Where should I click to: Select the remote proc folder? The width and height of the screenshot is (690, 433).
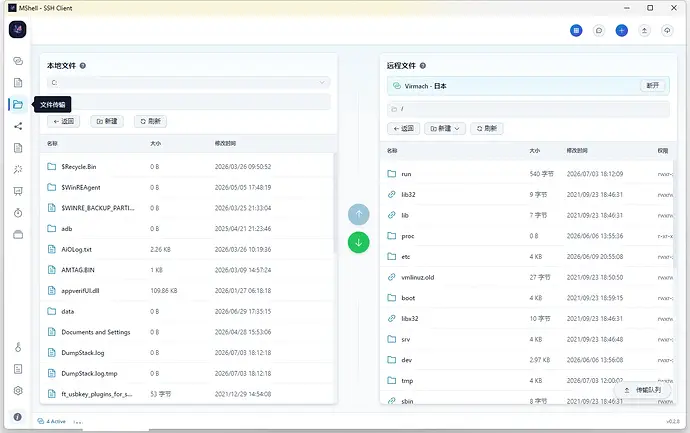click(527, 236)
